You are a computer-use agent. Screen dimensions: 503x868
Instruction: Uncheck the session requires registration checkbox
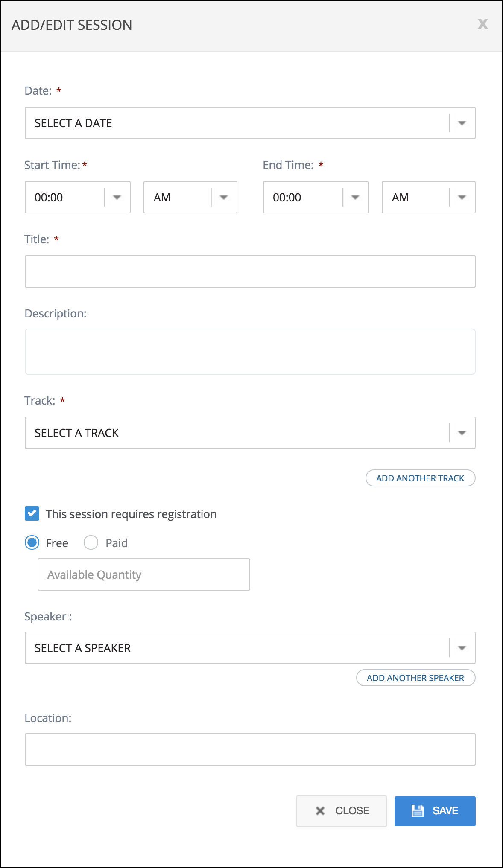point(32,513)
